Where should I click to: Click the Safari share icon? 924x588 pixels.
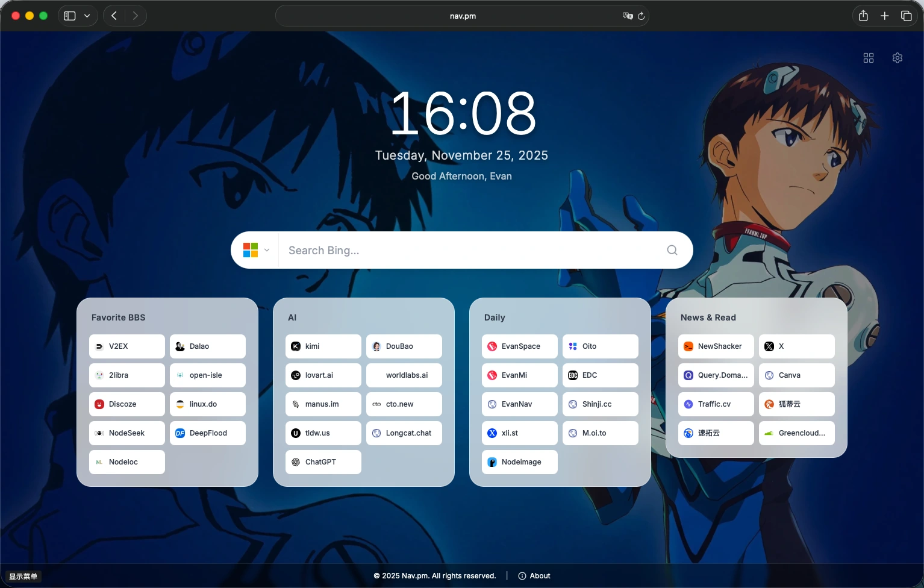point(863,16)
